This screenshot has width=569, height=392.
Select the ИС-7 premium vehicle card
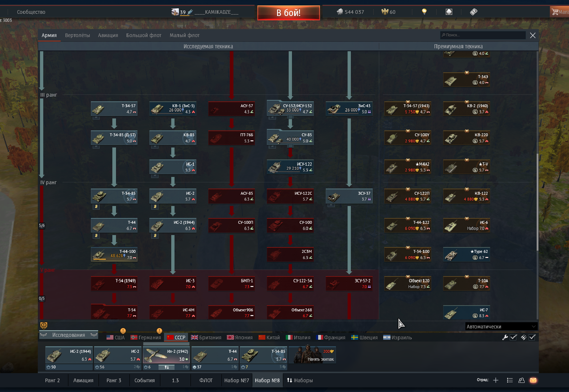click(x=466, y=312)
